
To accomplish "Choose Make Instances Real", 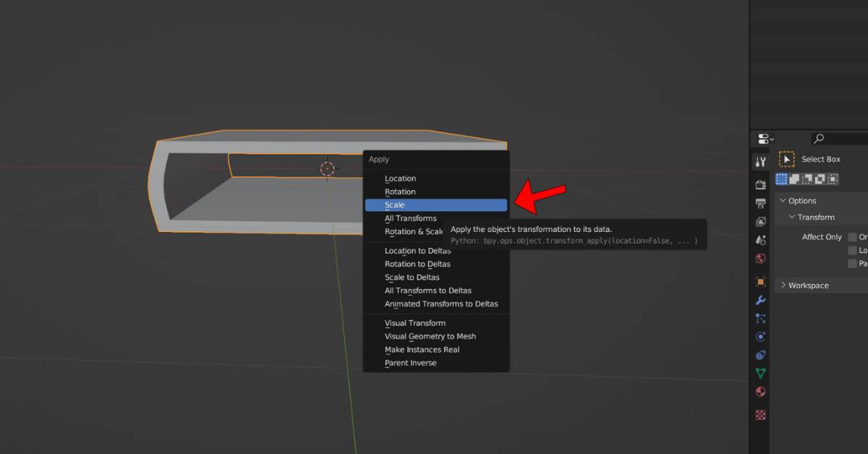I will point(422,349).
